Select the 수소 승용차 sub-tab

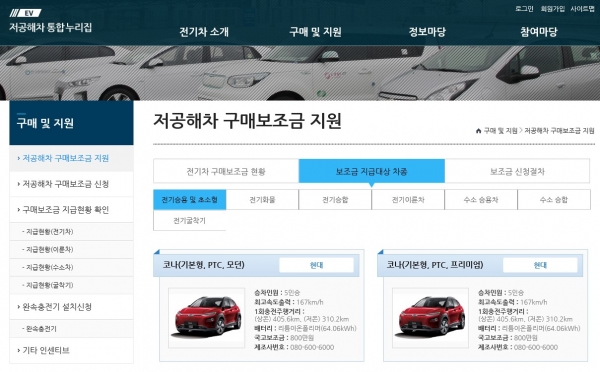tap(481, 199)
